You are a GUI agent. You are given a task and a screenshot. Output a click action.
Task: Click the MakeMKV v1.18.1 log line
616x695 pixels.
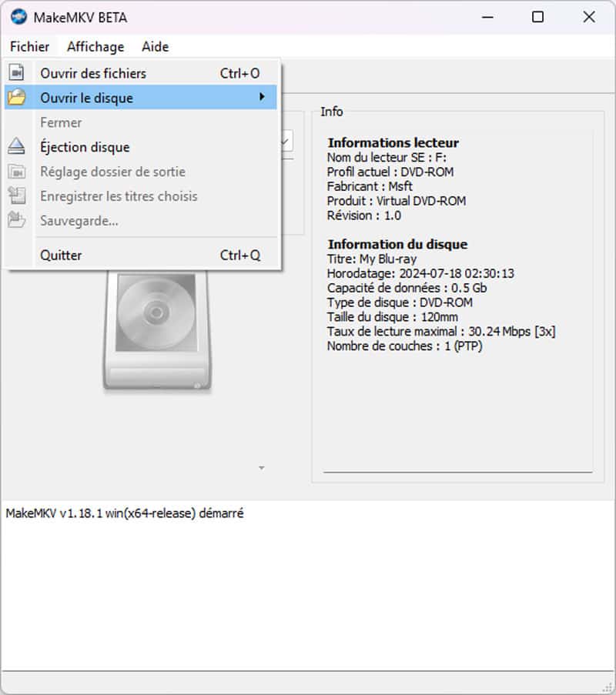click(x=125, y=513)
